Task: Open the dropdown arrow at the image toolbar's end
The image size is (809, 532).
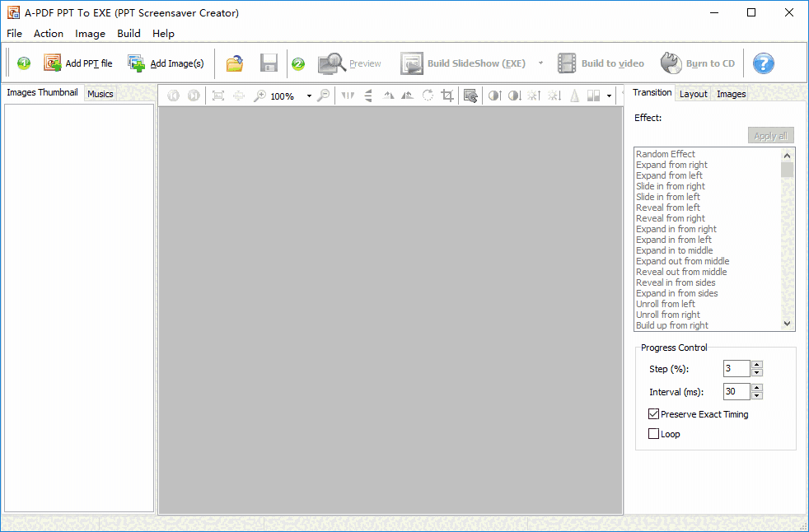Action: (x=609, y=96)
